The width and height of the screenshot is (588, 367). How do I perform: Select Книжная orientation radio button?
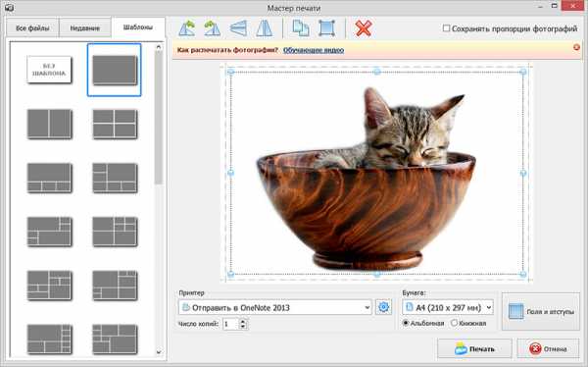[454, 323]
